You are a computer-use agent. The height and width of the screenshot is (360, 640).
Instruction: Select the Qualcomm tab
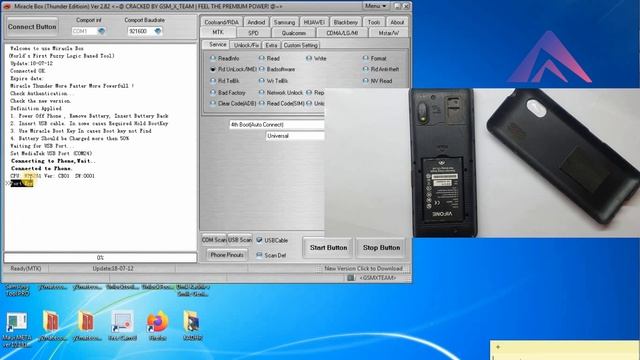[293, 33]
